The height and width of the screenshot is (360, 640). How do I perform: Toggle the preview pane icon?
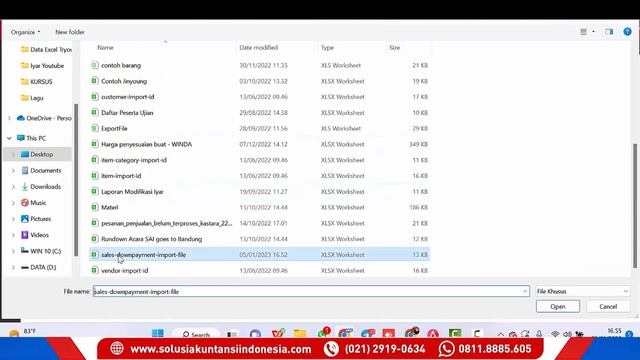(609, 32)
